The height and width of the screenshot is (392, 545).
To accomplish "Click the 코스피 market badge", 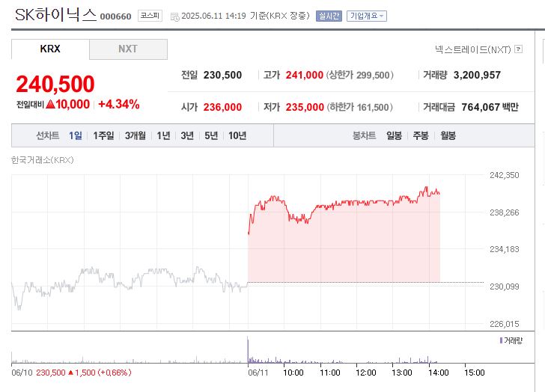I will click(x=150, y=15).
